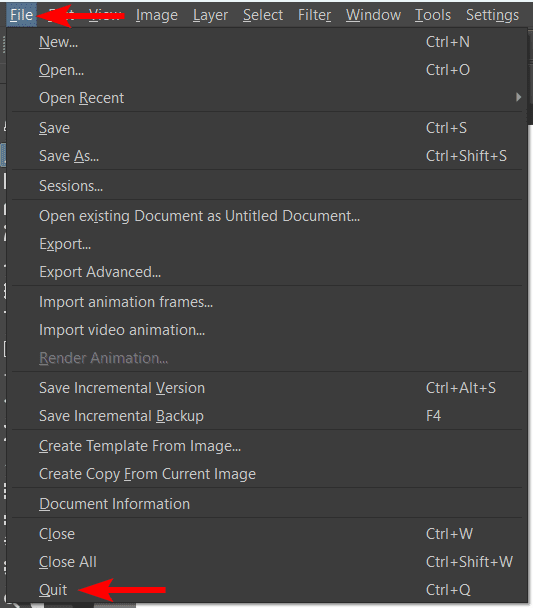533x608 pixels.
Task: Select Save in the File menu
Action: [x=267, y=128]
